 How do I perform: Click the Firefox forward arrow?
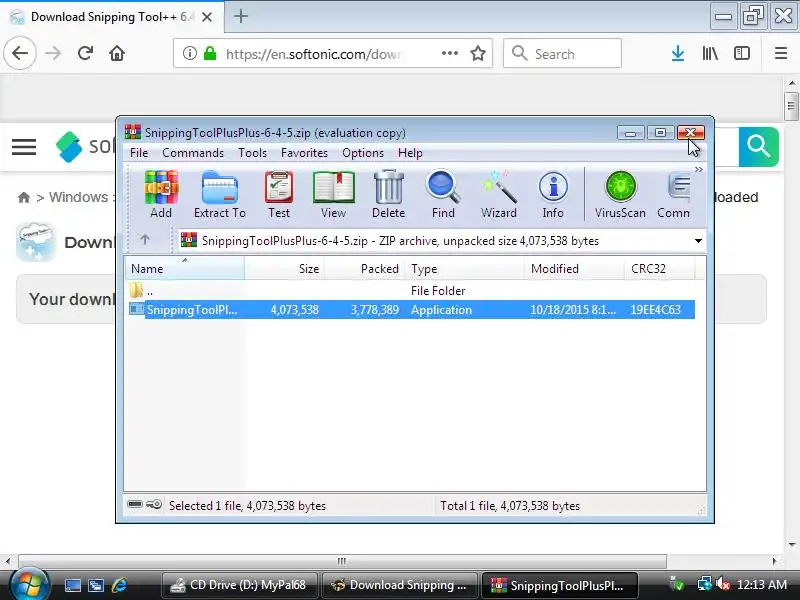tap(53, 53)
